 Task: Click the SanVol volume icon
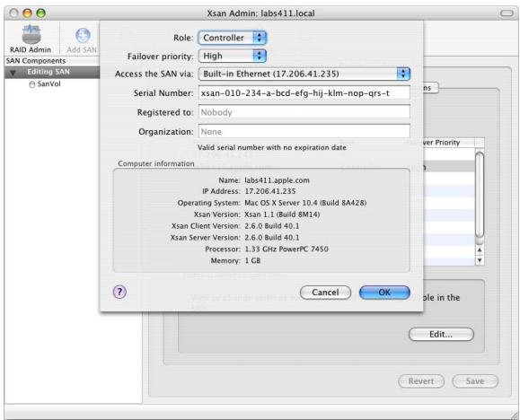coord(31,84)
